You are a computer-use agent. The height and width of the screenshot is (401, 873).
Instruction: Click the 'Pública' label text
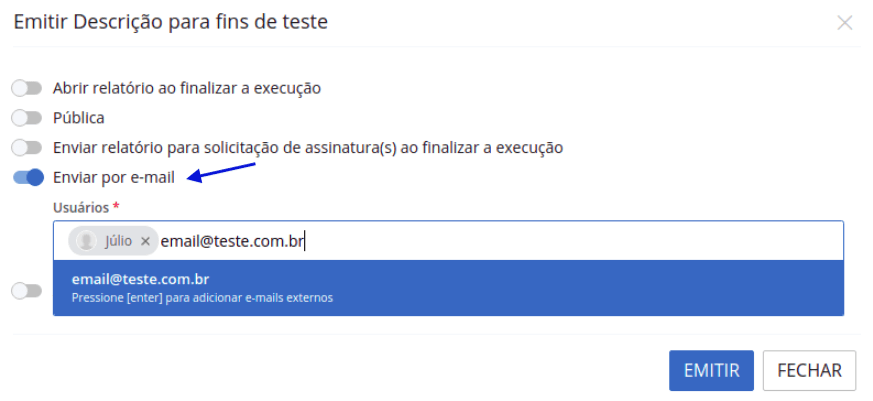point(79,118)
